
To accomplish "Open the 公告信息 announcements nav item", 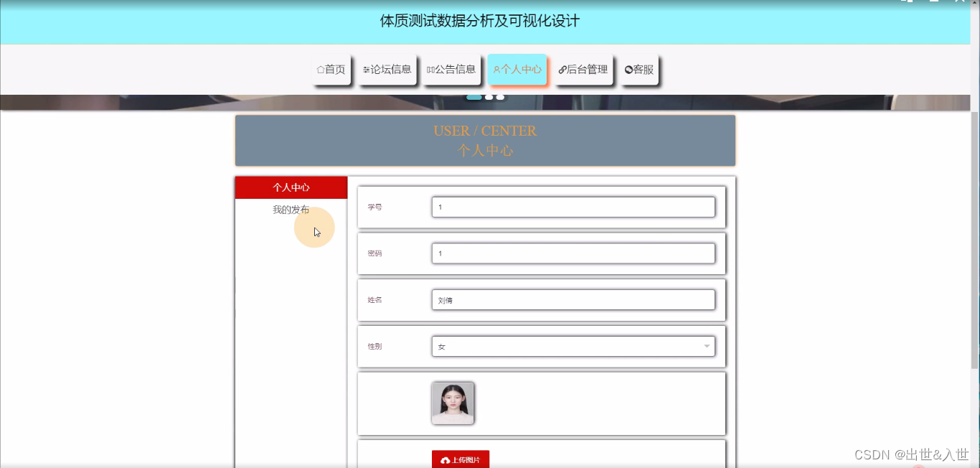I will pyautogui.click(x=451, y=70).
